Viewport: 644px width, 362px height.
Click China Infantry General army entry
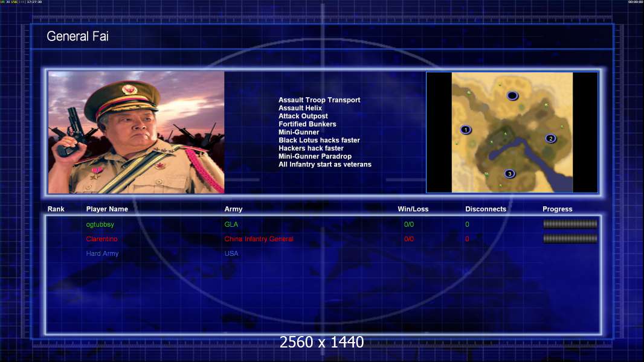coord(259,239)
